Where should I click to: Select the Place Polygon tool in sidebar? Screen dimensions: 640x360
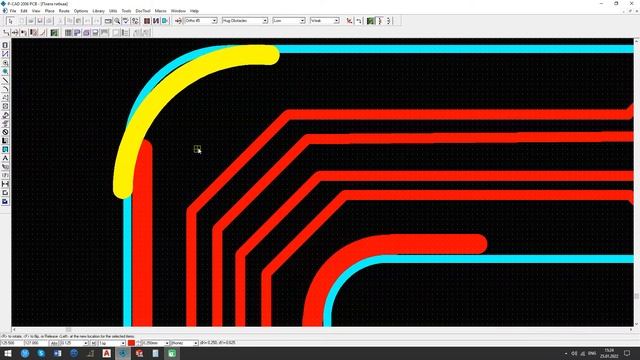[x=5, y=98]
